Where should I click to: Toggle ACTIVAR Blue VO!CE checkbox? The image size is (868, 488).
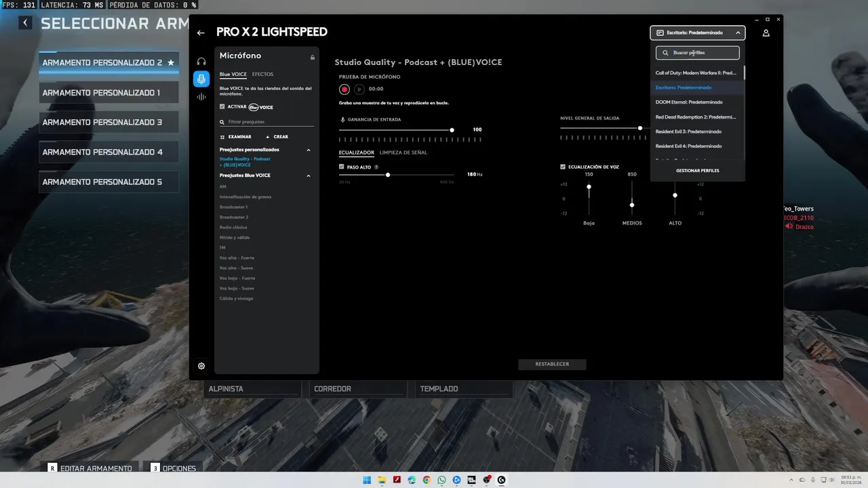pyautogui.click(x=222, y=106)
